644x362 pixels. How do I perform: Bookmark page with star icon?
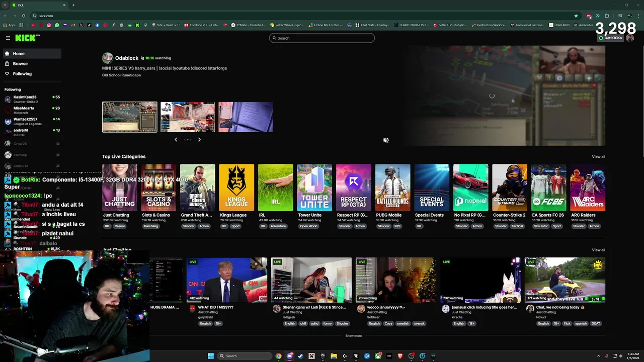click(x=576, y=16)
